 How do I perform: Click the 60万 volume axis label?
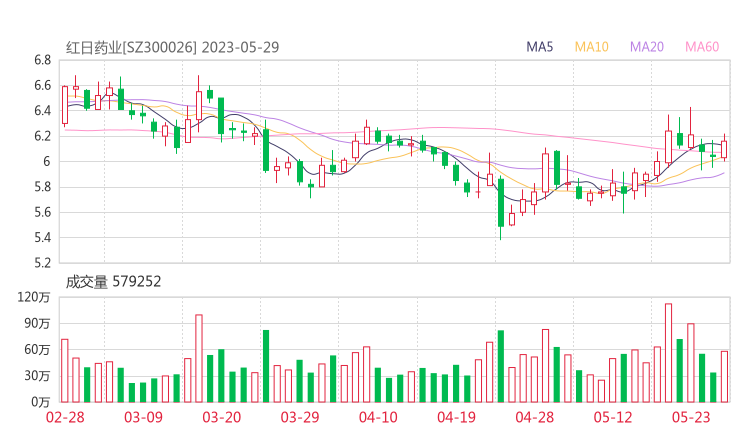37,350
